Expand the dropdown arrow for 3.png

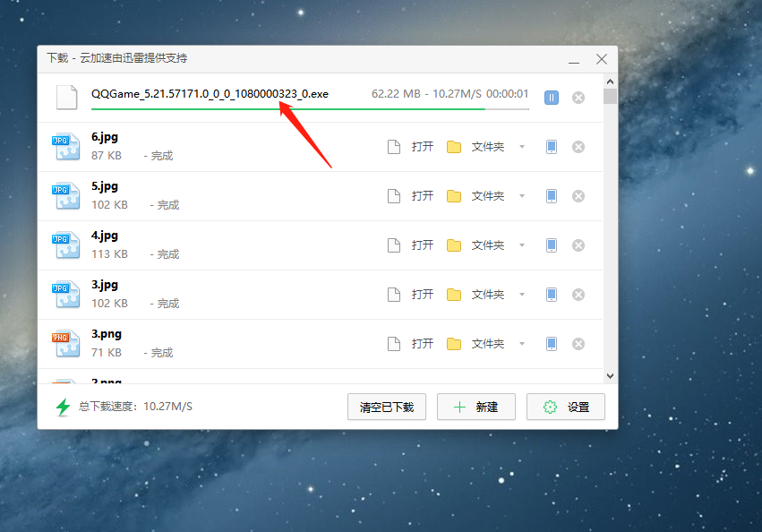click(522, 344)
